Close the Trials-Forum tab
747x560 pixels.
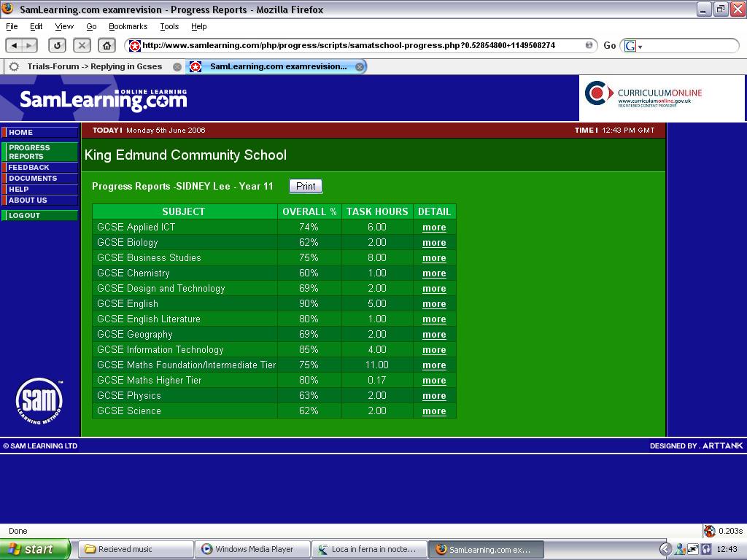(x=177, y=67)
